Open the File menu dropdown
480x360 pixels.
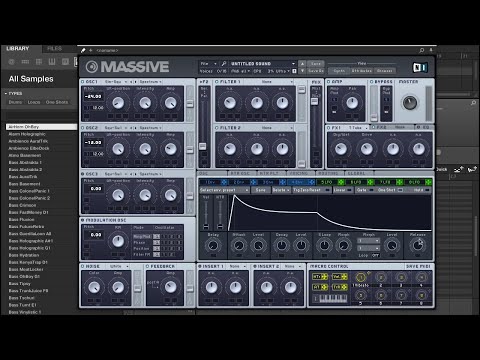point(209,64)
